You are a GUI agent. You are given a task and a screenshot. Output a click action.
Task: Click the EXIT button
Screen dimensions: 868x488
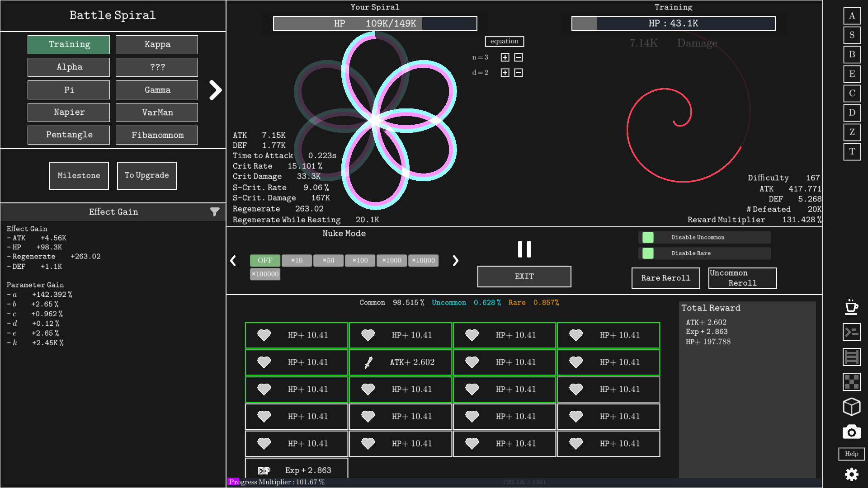point(524,276)
